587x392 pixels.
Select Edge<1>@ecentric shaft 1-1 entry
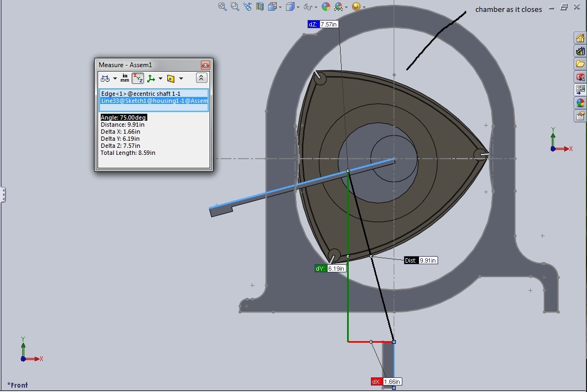(141, 94)
